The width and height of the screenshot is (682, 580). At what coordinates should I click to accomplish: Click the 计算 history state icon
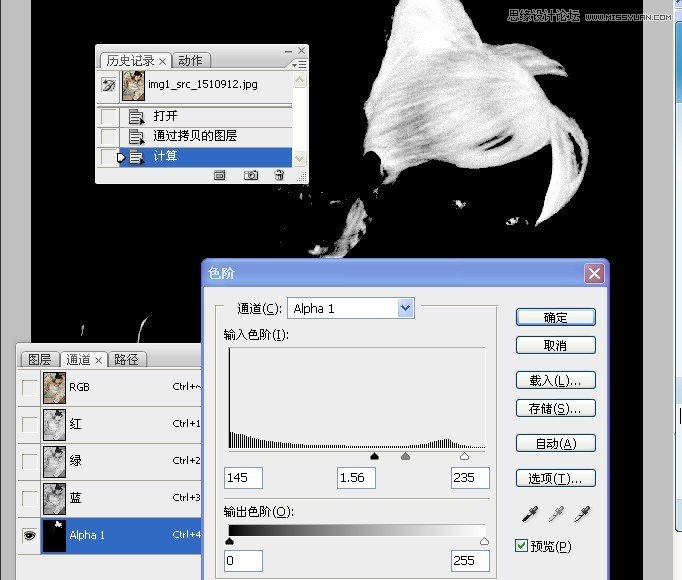[x=136, y=157]
